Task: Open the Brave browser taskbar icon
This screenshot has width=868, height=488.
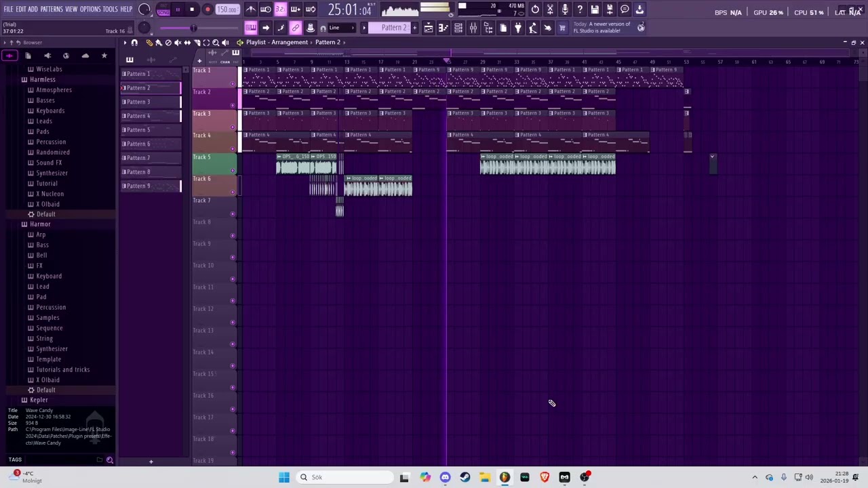Action: coord(545,477)
